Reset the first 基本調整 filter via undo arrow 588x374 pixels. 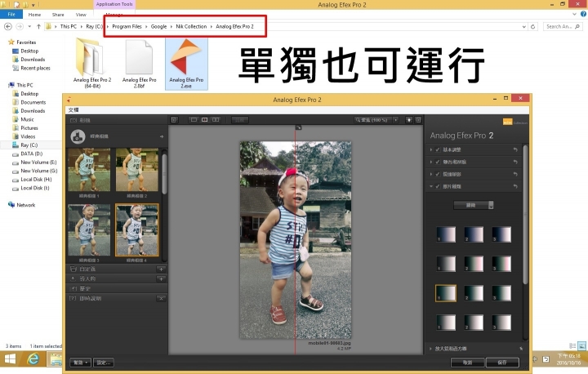tap(515, 149)
